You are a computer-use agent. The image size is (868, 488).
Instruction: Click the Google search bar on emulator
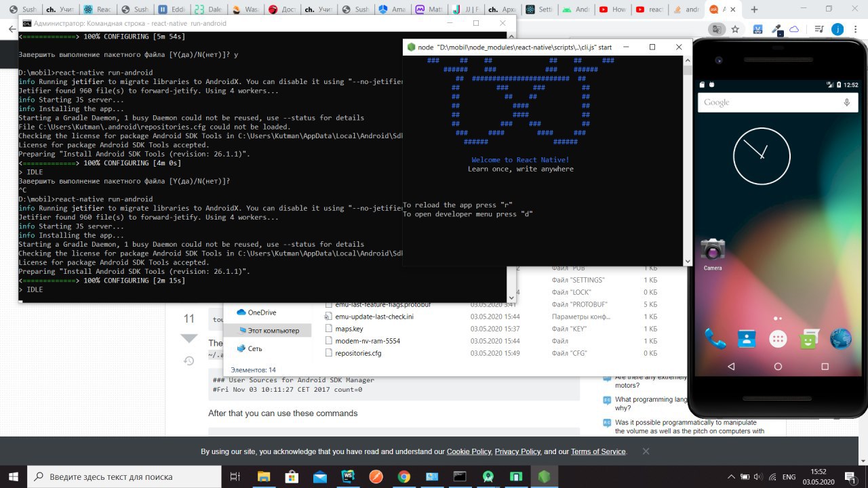(x=766, y=102)
